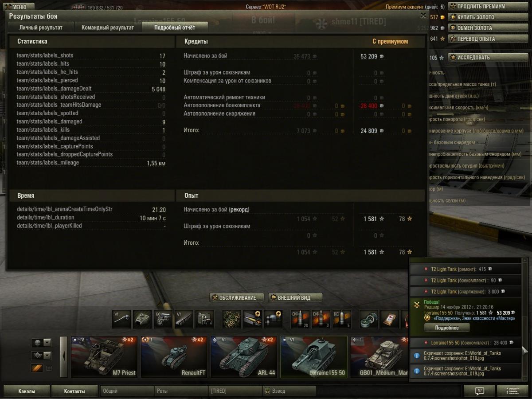Click the Lorraine155 50 (боекомплект) 28 400 message
The height and width of the screenshot is (399, 532).
tap(465, 343)
